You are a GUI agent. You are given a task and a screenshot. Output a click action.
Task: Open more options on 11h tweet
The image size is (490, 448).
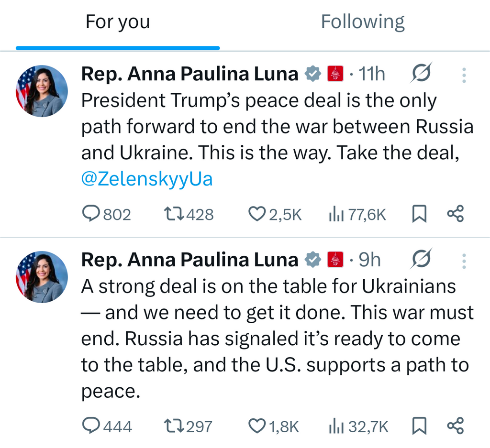(464, 75)
